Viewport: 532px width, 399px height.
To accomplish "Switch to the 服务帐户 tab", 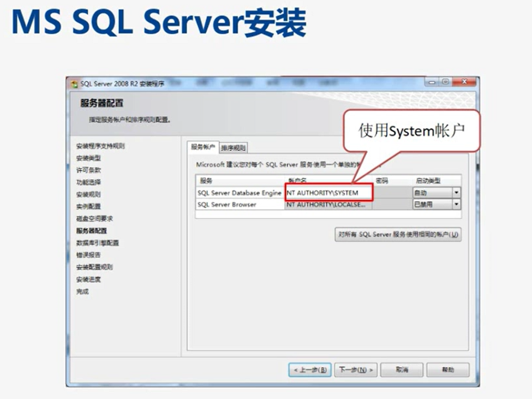I will click(202, 147).
